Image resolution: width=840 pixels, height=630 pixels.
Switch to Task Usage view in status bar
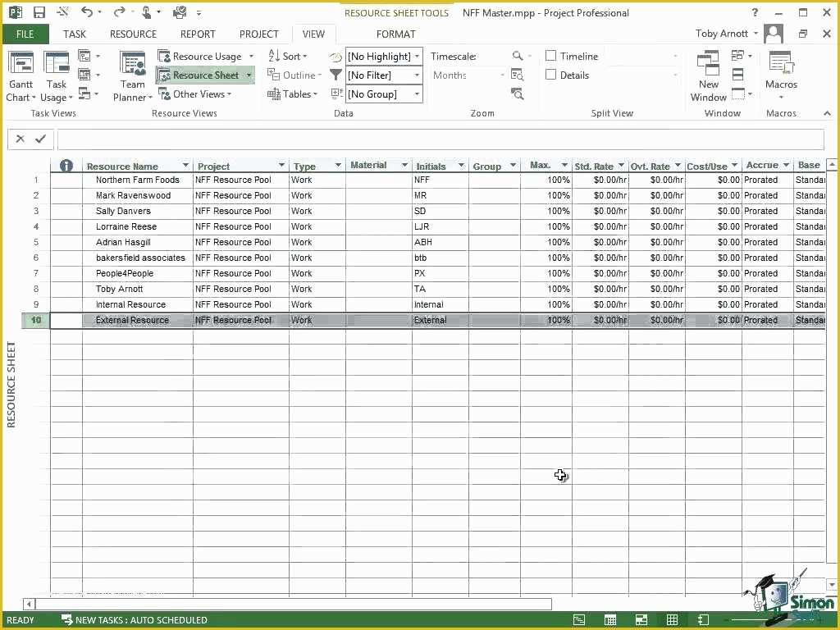click(x=610, y=620)
